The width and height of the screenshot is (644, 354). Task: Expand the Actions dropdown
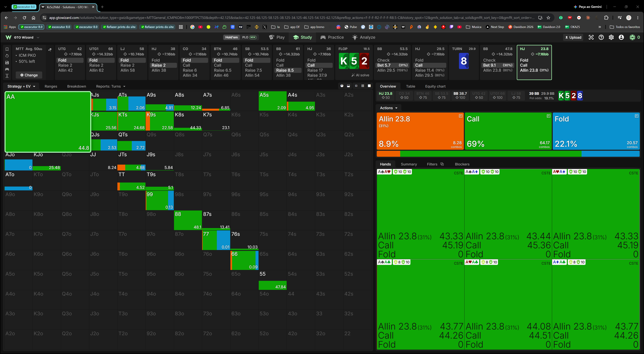click(x=389, y=108)
